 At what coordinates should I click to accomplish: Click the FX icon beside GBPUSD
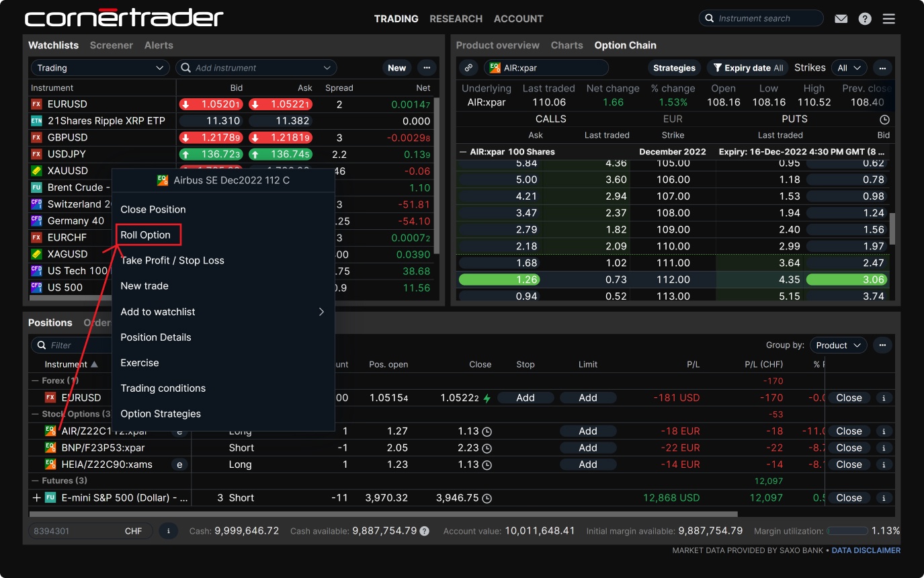click(37, 137)
